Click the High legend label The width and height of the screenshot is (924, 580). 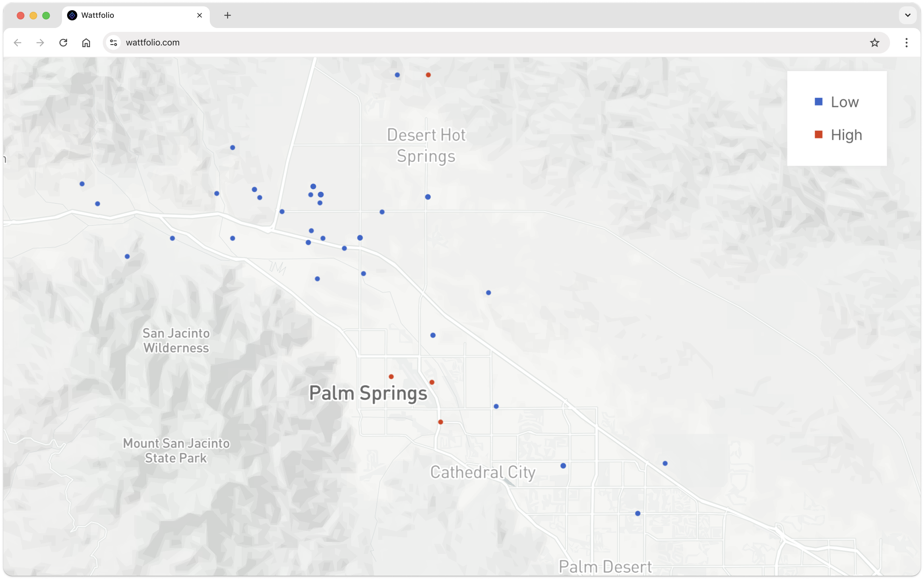coord(846,135)
